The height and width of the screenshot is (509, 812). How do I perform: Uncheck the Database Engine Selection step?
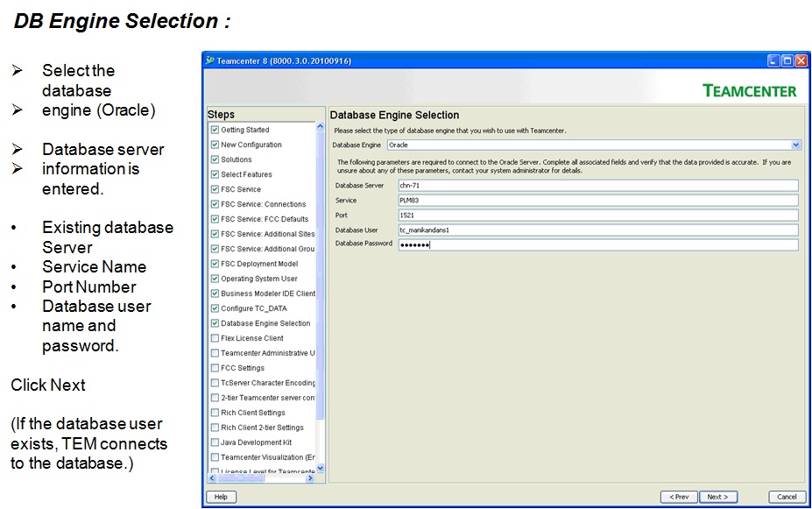(213, 322)
